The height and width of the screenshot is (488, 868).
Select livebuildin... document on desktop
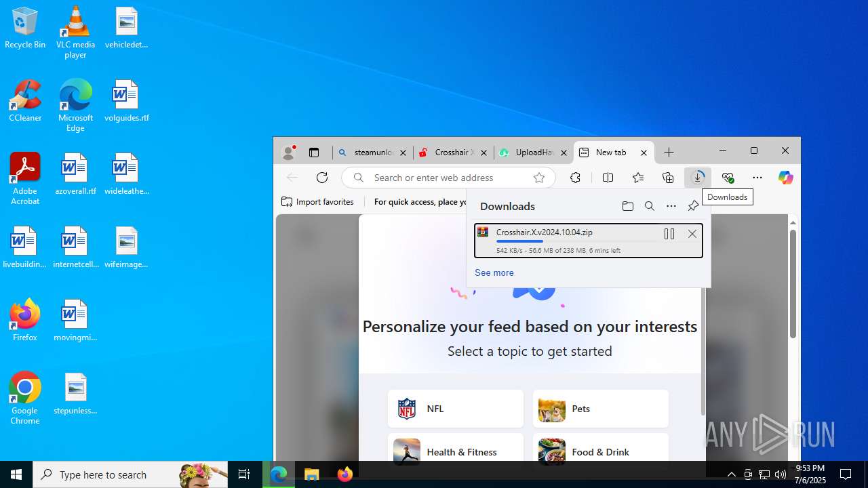point(25,248)
